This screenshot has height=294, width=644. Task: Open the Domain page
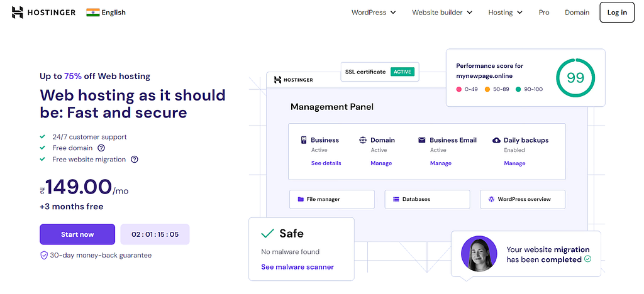577,13
